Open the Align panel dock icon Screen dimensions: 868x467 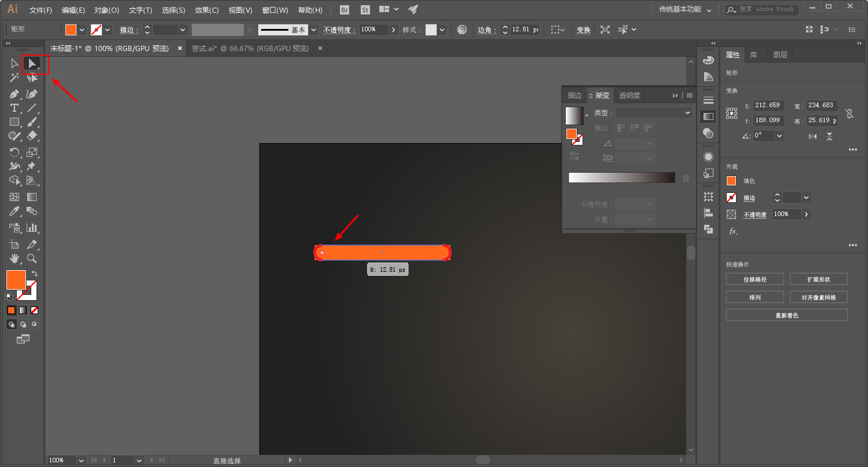point(708,213)
